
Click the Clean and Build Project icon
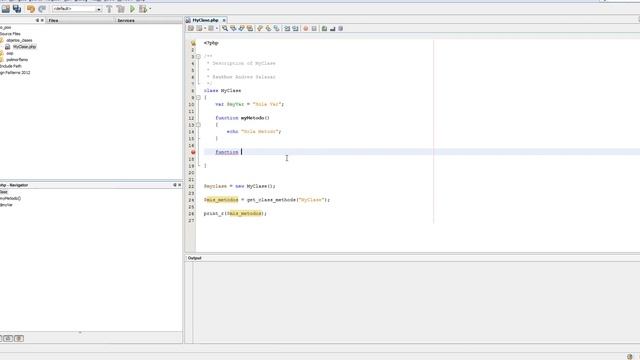tap(121, 9)
